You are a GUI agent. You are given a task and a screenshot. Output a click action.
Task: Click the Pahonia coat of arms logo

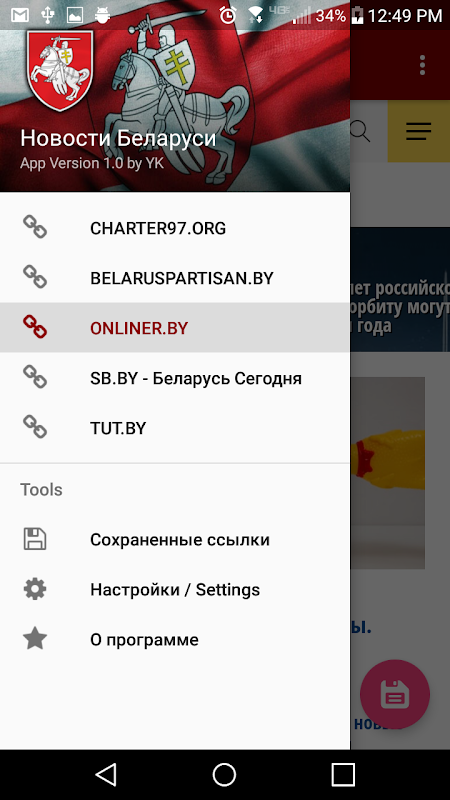[60, 70]
